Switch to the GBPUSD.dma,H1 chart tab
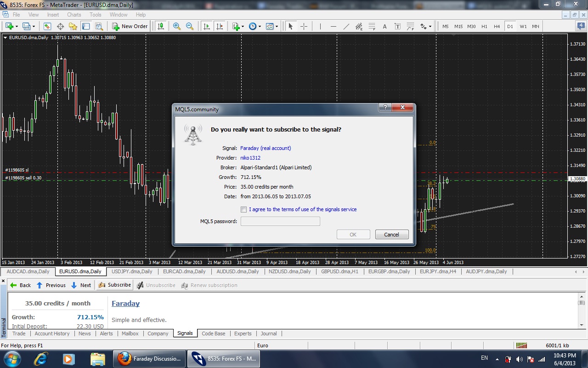The height and width of the screenshot is (368, 588). [x=339, y=271]
